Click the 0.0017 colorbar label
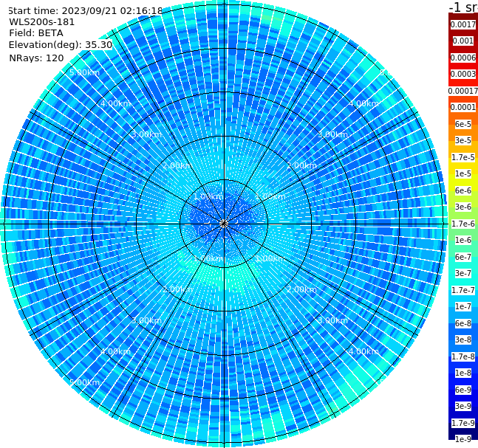This screenshot has height=448, width=478. [x=463, y=24]
